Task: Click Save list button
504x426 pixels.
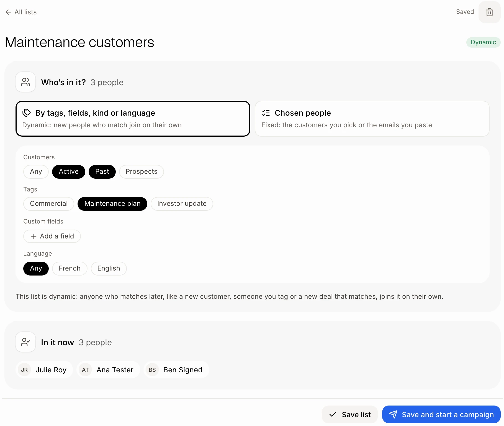Action: click(350, 414)
